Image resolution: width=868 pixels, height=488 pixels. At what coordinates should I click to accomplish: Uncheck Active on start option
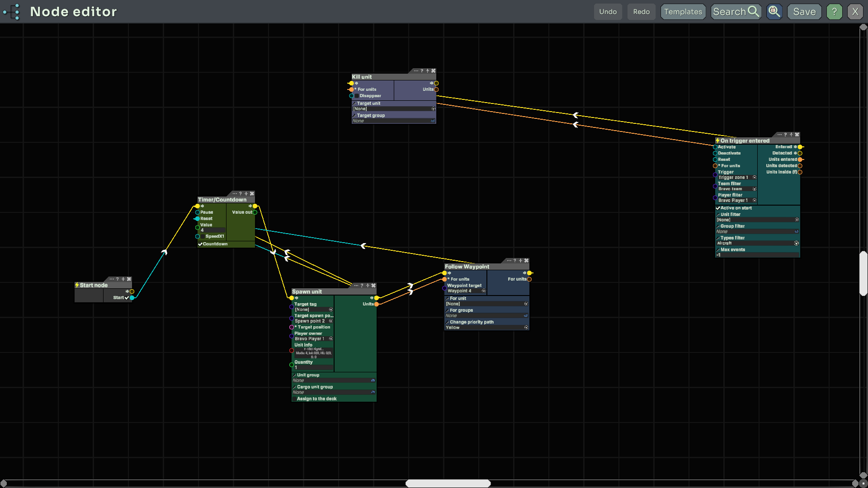pyautogui.click(x=718, y=208)
